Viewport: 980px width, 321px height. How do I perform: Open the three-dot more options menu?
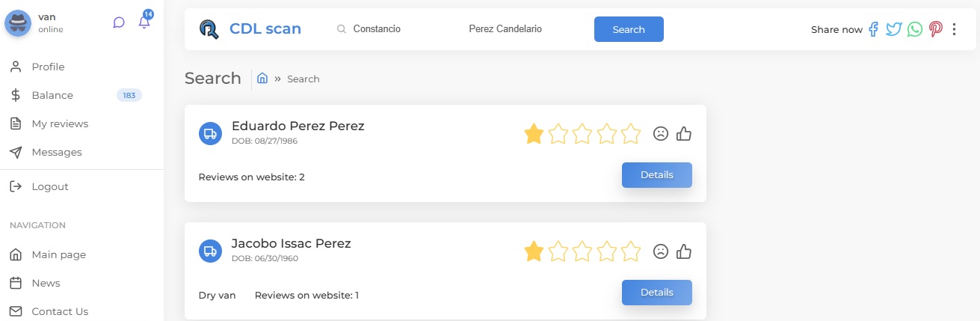coord(954,29)
